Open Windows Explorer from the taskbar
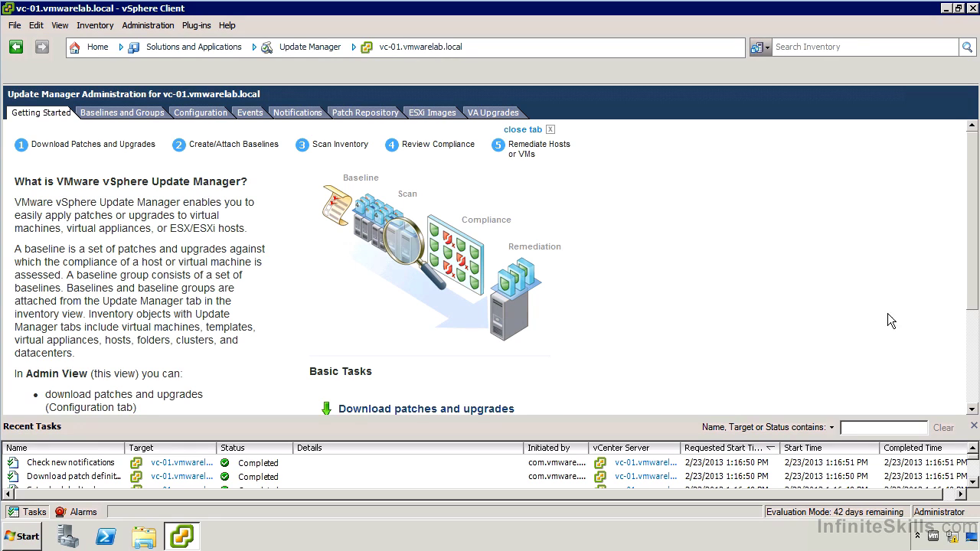The width and height of the screenshot is (980, 551). [x=144, y=536]
